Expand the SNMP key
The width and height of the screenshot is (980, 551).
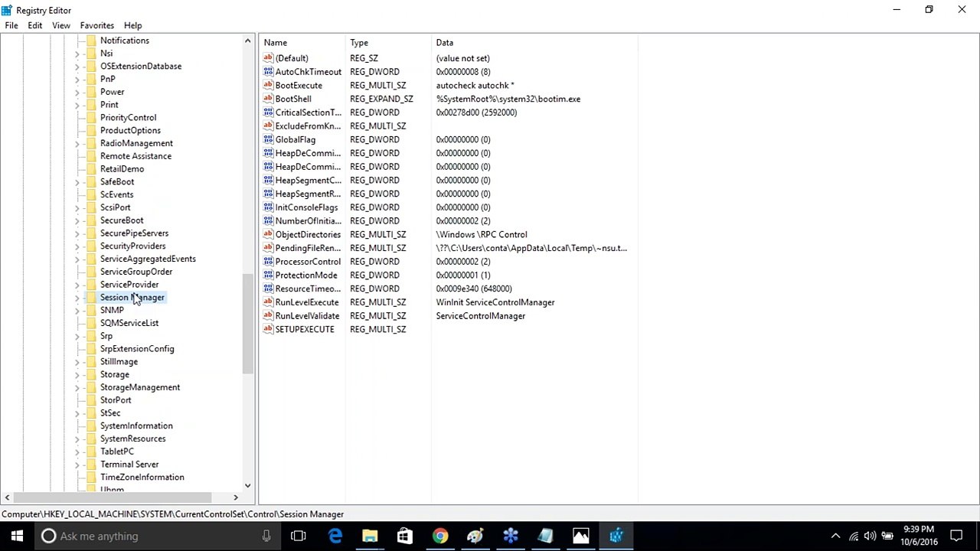77,311
